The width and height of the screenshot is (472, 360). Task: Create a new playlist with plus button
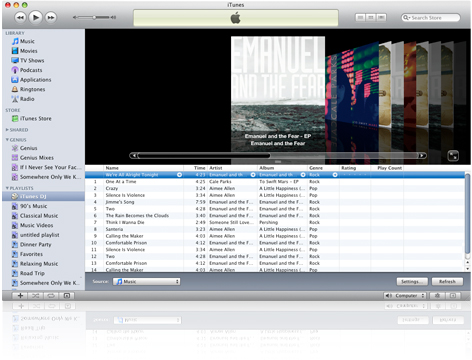(20, 296)
